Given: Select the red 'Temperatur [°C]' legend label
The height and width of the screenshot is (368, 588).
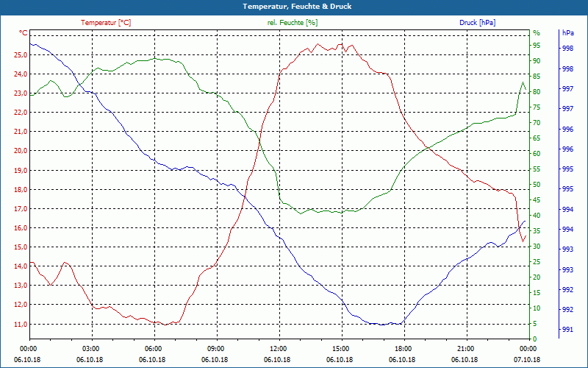Looking at the screenshot, I should tap(106, 23).
